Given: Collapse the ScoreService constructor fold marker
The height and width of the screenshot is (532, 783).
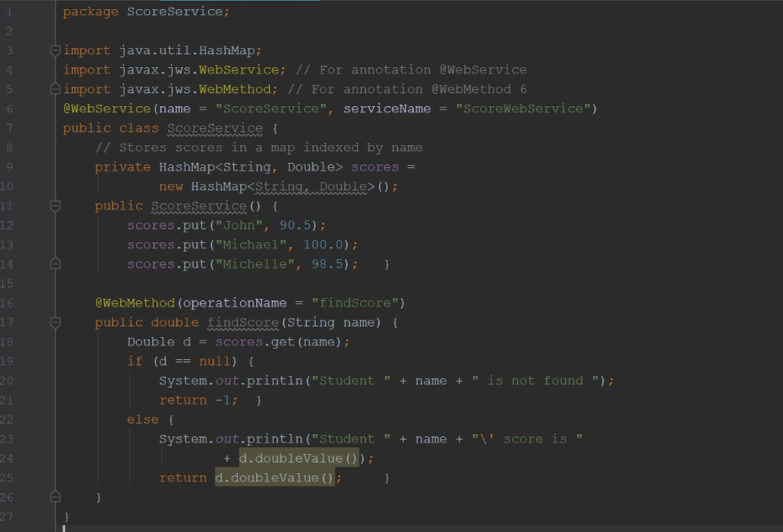Looking at the screenshot, I should point(54,206).
